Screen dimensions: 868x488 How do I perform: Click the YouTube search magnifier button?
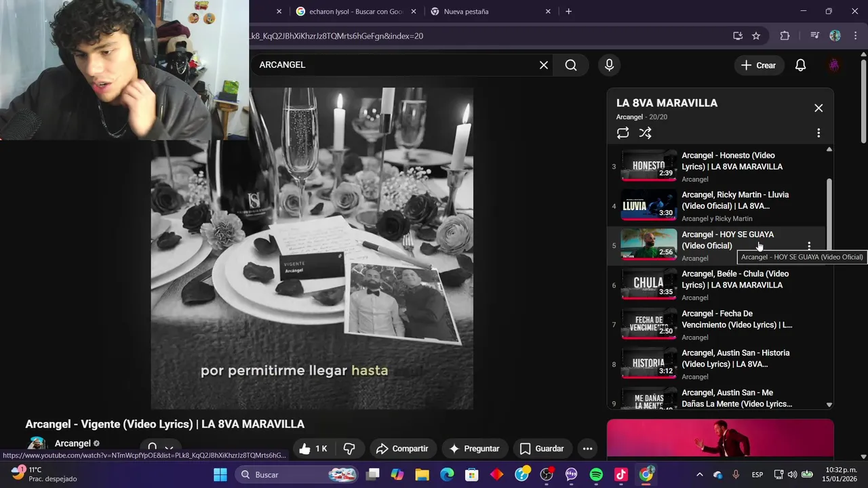coord(571,65)
